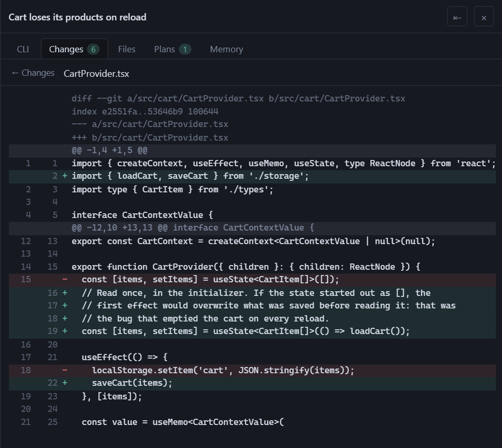
Task: Click the minus marker on old line 18
Action: [x=65, y=370]
